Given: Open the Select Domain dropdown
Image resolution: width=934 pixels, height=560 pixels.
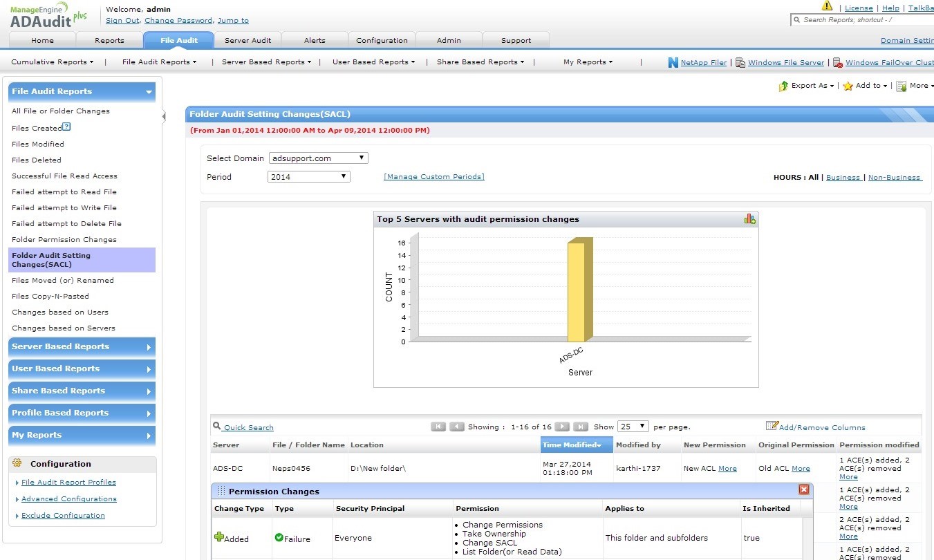Looking at the screenshot, I should pyautogui.click(x=318, y=158).
